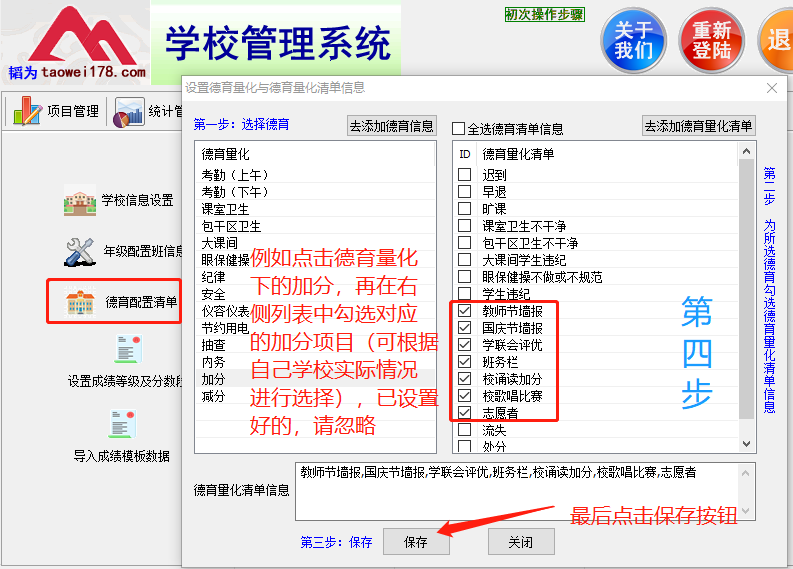The width and height of the screenshot is (793, 569).
Task: Close the 设置德育量化 dialog
Action: click(x=772, y=88)
